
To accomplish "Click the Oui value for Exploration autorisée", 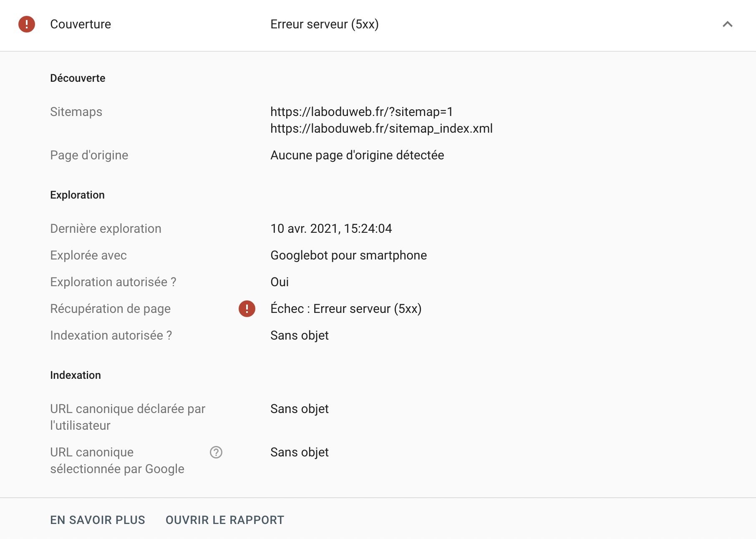I will [x=280, y=282].
